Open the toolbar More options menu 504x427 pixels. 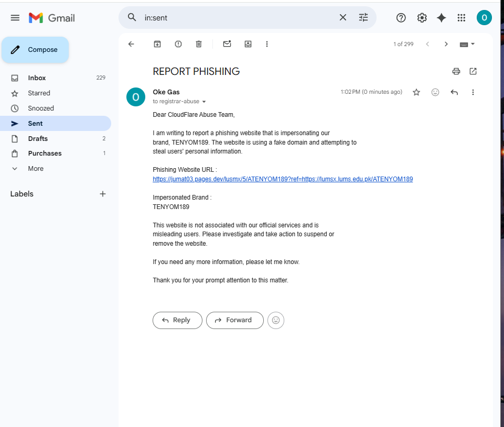(x=267, y=44)
